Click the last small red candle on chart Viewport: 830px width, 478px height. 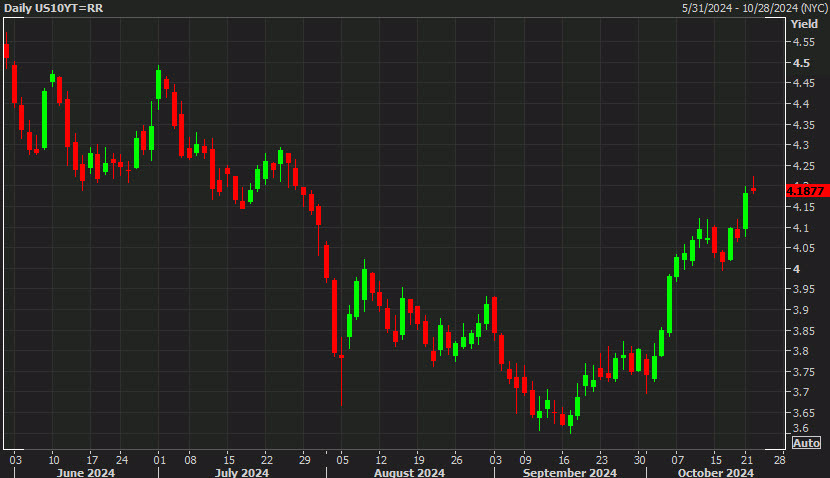click(x=754, y=189)
